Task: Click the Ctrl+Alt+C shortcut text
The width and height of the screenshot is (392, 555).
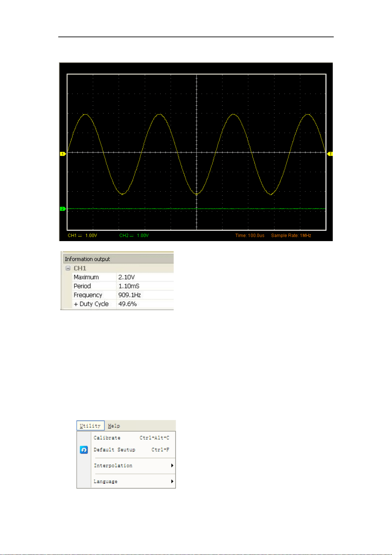Action: point(154,438)
